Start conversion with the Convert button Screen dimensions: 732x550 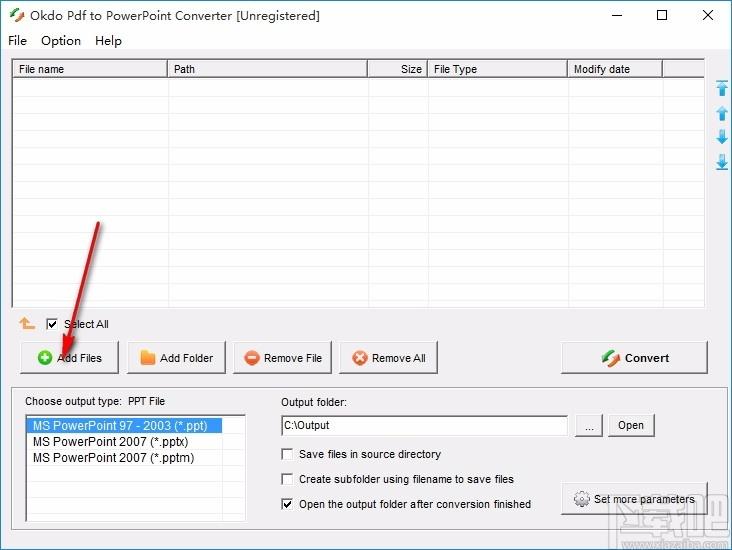634,358
